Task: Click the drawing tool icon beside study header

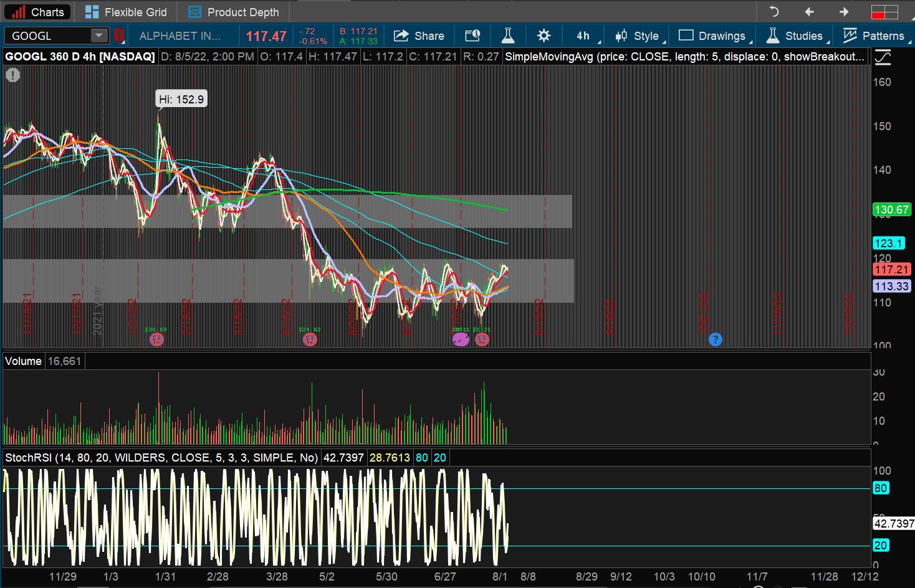Action: coord(883,57)
